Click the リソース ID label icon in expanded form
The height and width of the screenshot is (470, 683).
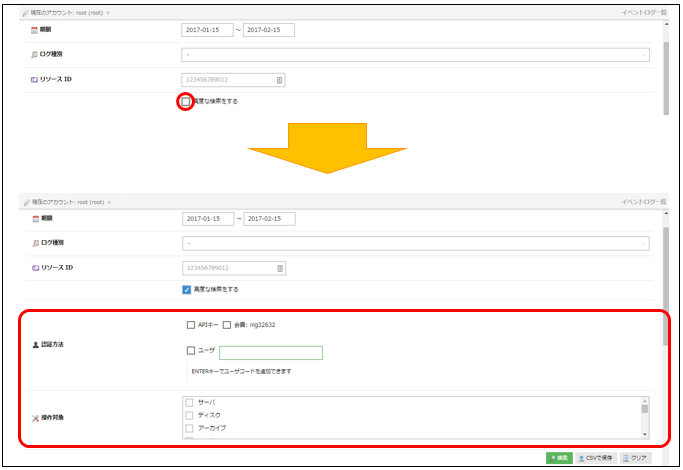coord(34,267)
